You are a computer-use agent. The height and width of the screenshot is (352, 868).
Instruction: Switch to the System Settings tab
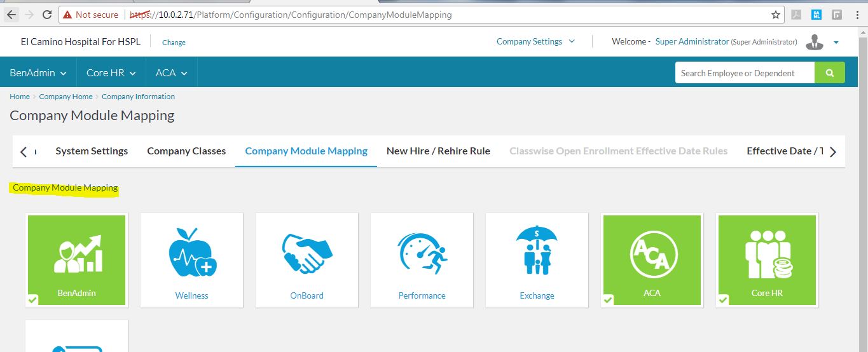(92, 151)
